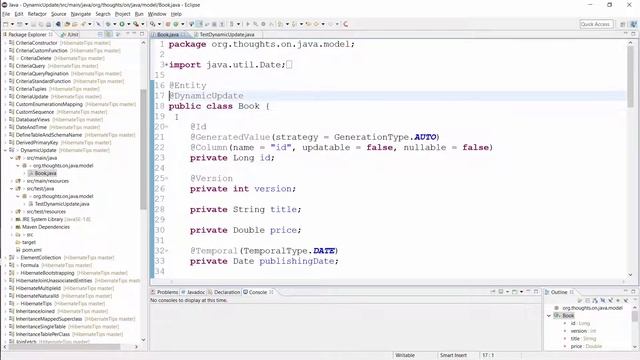Toggle Pin Console button
The height and width of the screenshot is (360, 640).
(493, 292)
